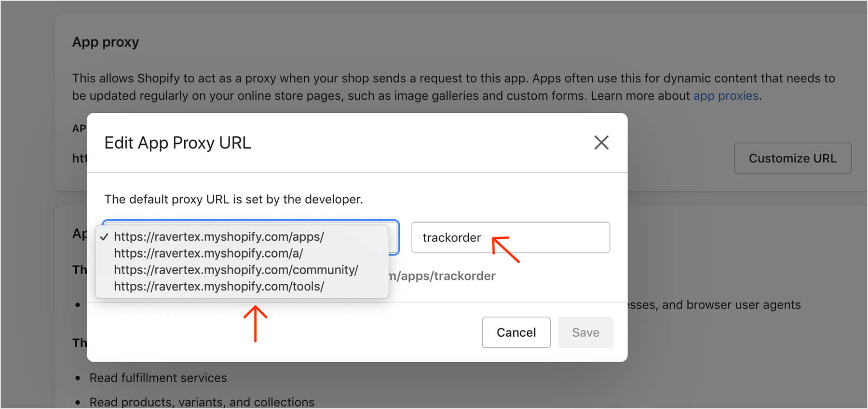Image resolution: width=868 pixels, height=409 pixels.
Task: Click the red arrow pointing at trackorder
Action: pos(505,249)
